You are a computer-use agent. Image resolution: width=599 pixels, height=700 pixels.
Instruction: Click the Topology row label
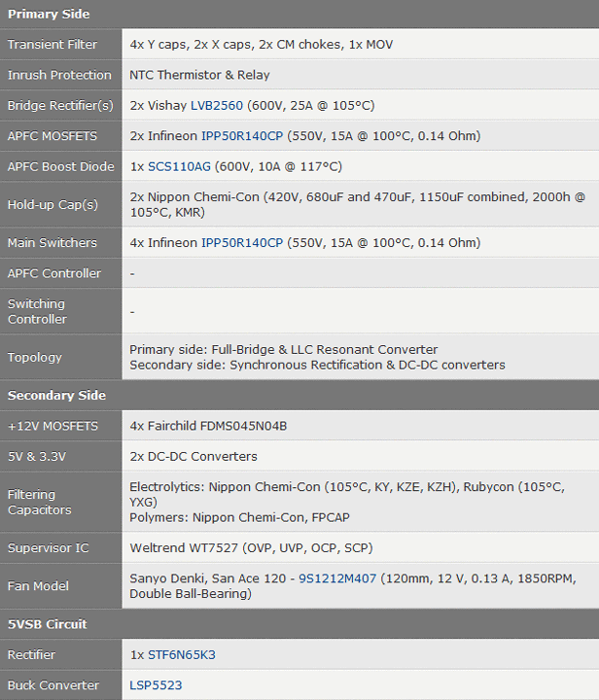pyautogui.click(x=35, y=357)
